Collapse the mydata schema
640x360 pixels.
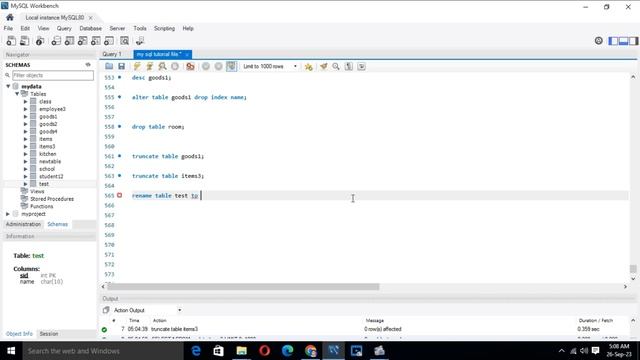[8, 86]
